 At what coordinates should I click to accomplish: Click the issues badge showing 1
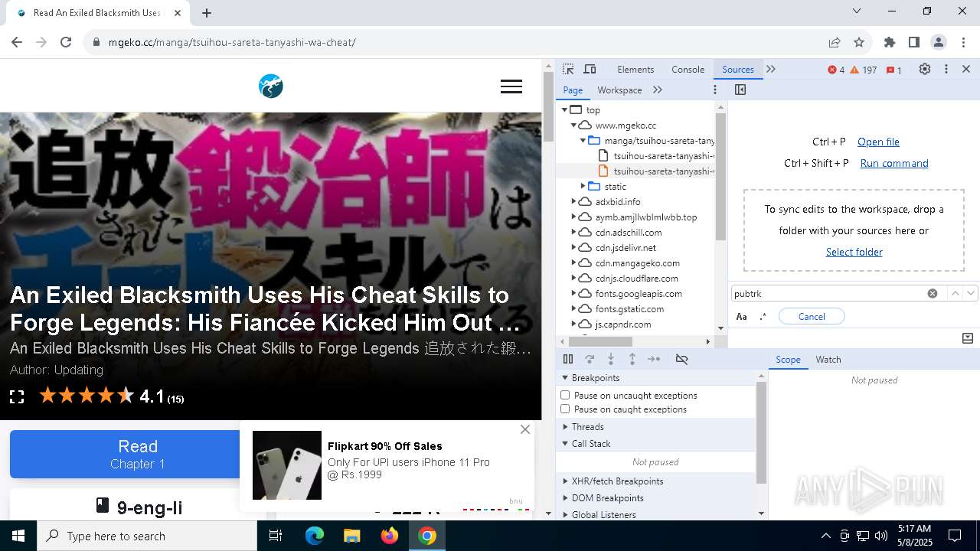point(893,70)
